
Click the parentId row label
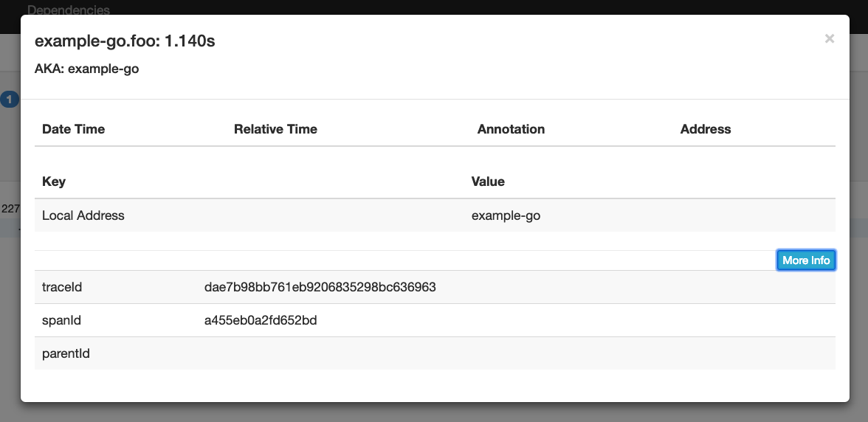[x=66, y=354]
